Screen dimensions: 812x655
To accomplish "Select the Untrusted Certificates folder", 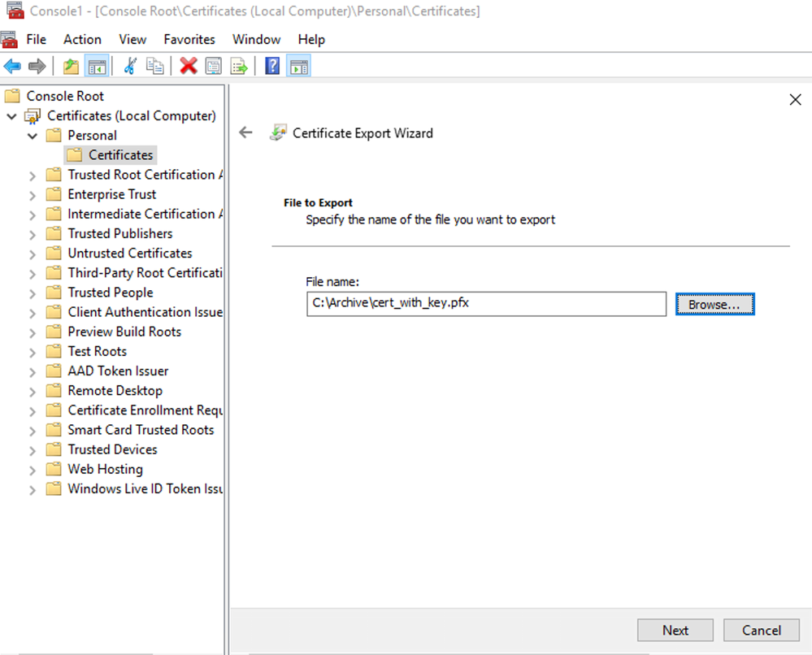I will [x=130, y=254].
